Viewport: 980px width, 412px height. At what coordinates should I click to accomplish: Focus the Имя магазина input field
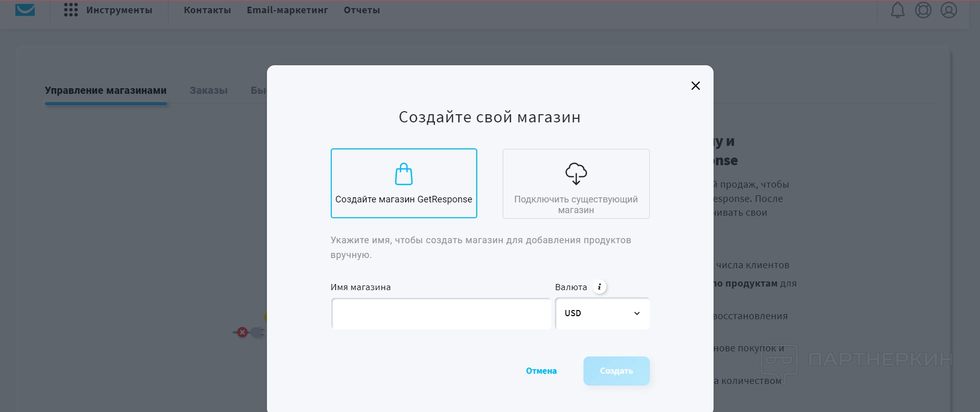click(x=441, y=314)
